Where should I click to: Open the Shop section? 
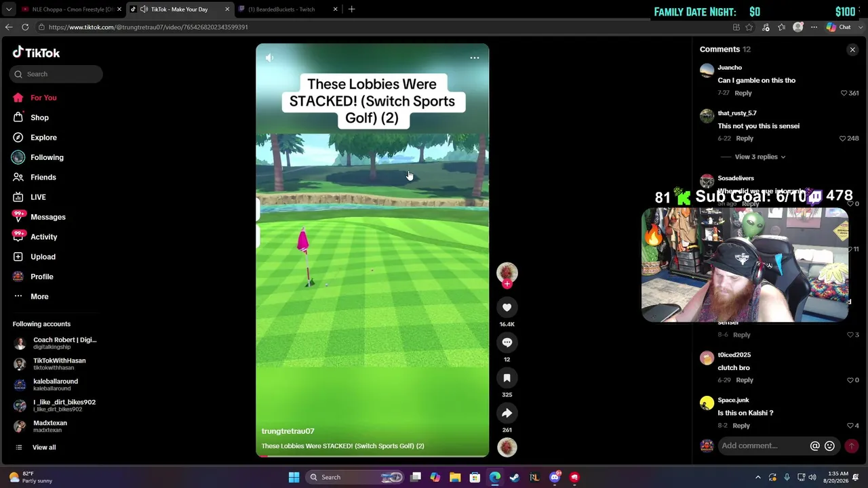39,118
